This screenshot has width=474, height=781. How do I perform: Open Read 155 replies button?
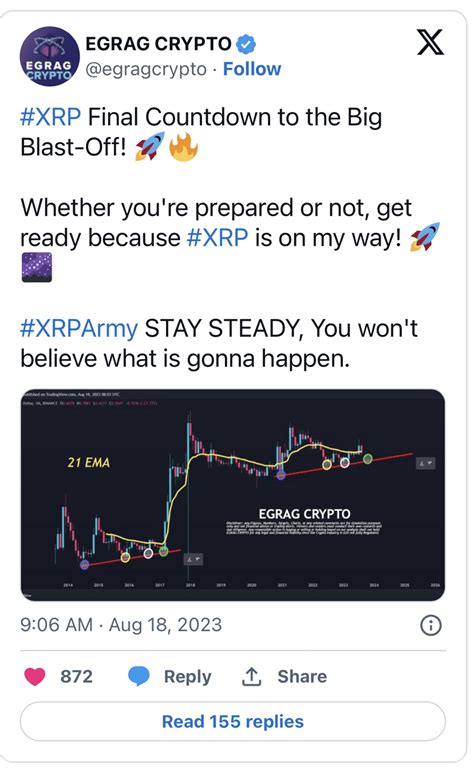[233, 721]
